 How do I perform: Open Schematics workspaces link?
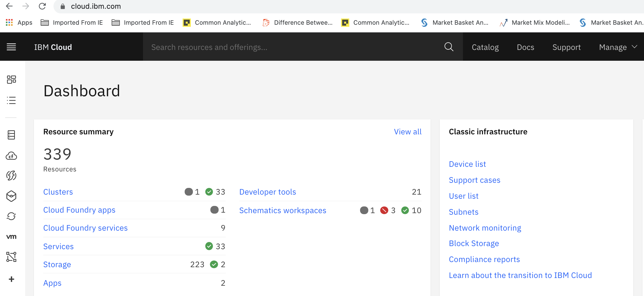pos(283,211)
